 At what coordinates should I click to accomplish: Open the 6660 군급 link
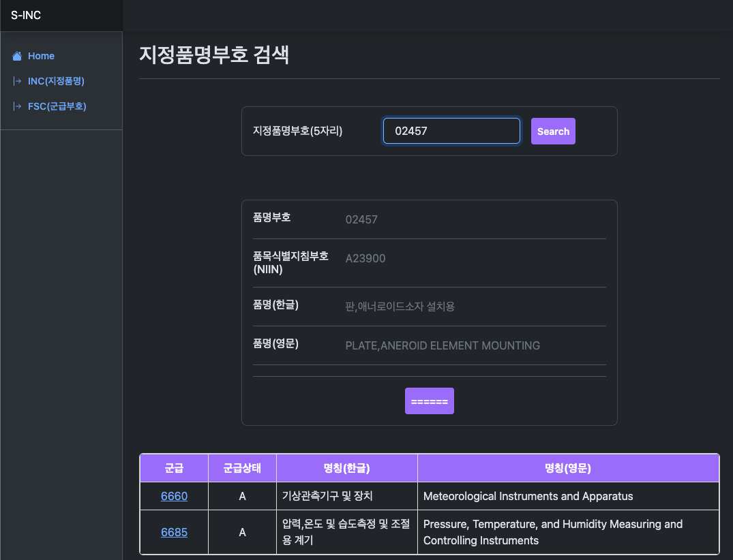click(x=174, y=496)
